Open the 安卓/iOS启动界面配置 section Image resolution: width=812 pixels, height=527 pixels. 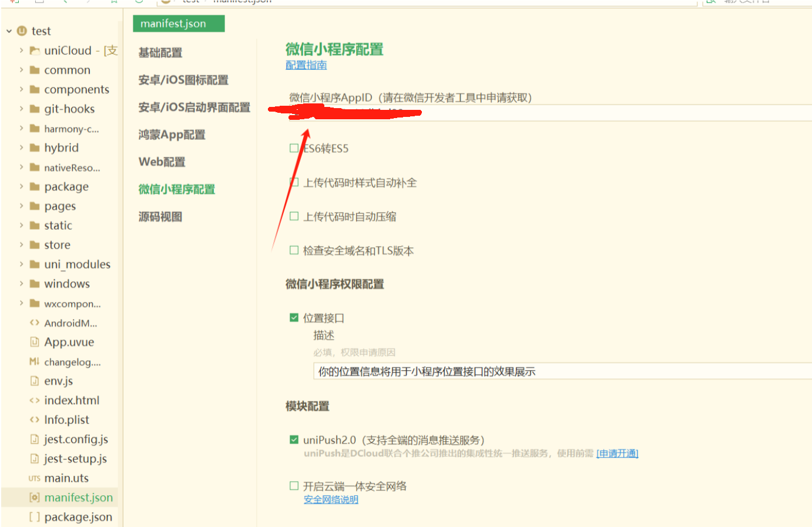tap(194, 107)
